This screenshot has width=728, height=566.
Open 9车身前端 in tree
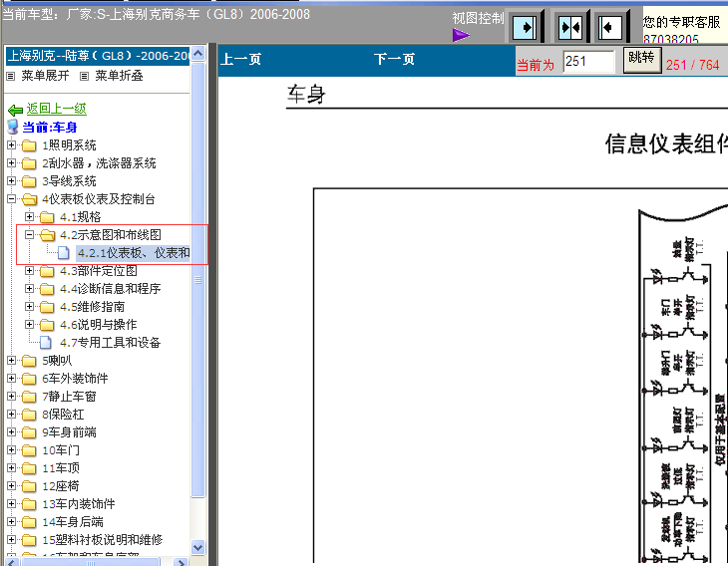[69, 432]
